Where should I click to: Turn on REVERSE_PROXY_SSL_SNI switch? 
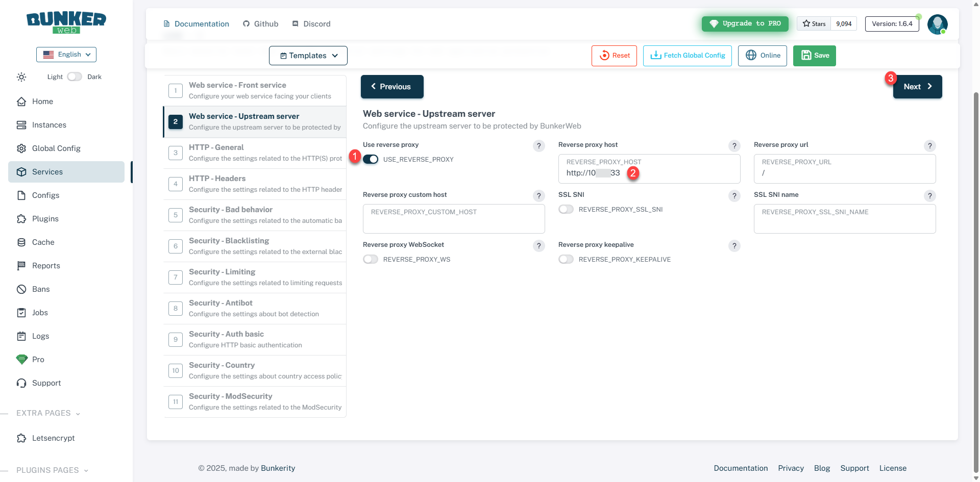click(x=566, y=209)
